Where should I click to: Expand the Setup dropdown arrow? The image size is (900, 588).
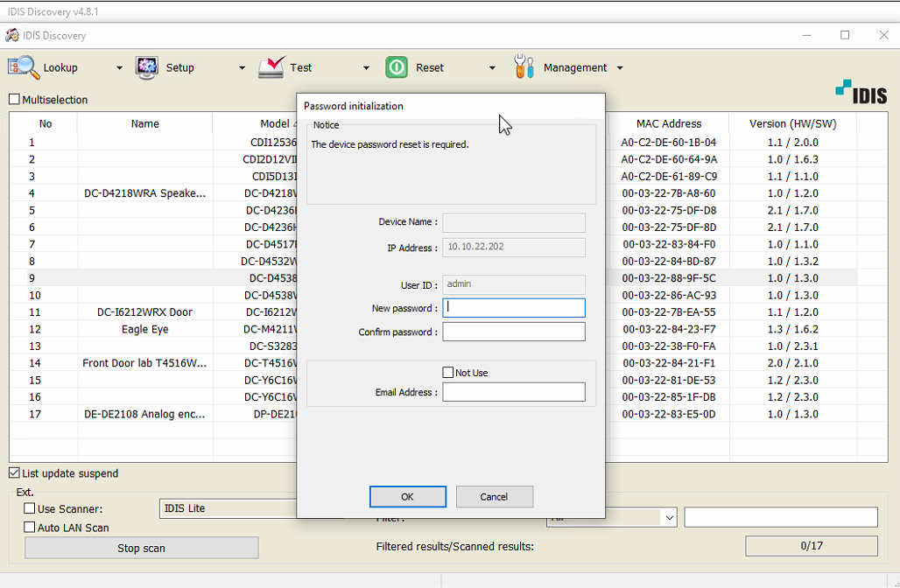pos(243,67)
